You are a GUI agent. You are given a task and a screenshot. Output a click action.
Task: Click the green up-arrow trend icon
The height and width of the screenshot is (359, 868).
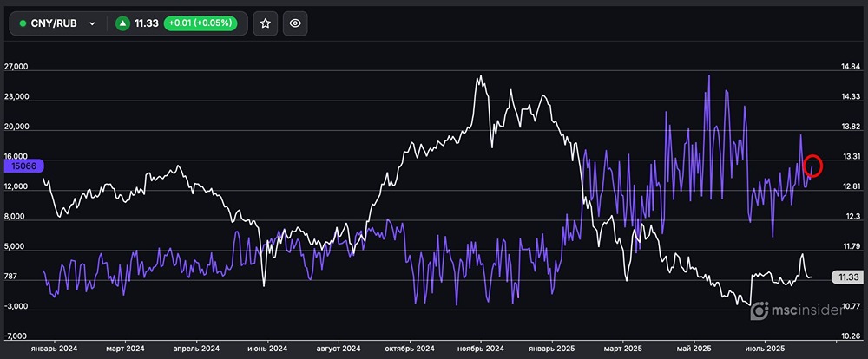[x=123, y=23]
